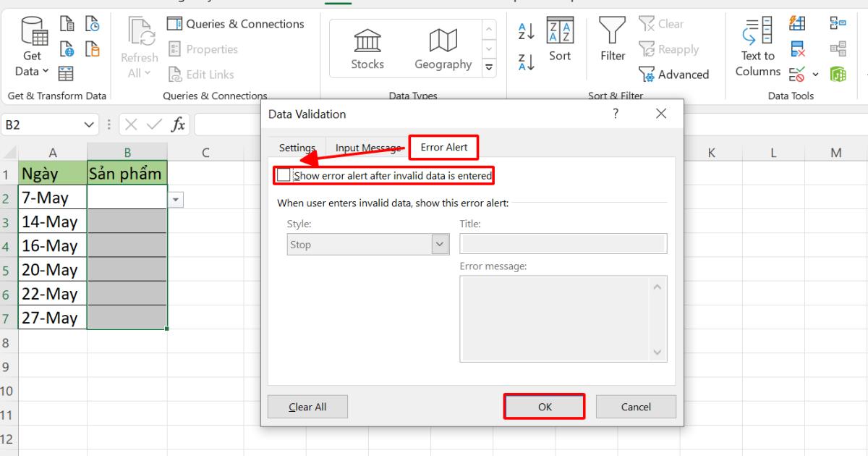Switch to the Settings tab
868x456 pixels.
(297, 148)
